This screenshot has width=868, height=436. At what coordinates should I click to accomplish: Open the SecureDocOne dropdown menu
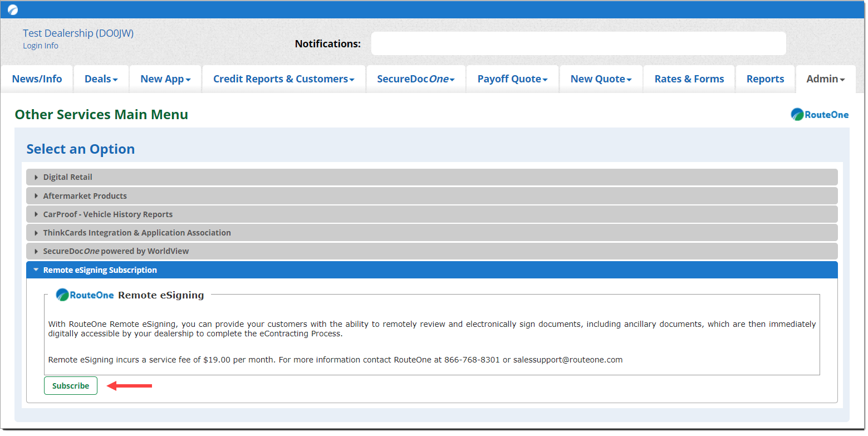coord(416,79)
